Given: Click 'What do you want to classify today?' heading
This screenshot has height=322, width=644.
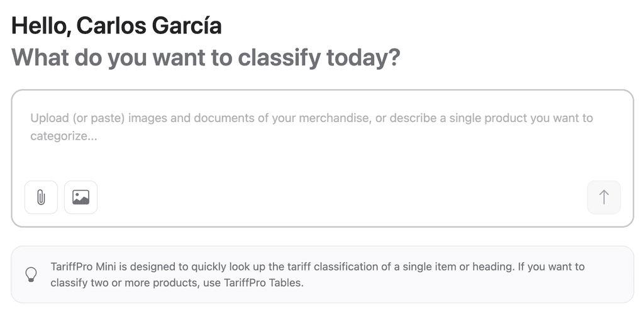Looking at the screenshot, I should click(x=206, y=57).
